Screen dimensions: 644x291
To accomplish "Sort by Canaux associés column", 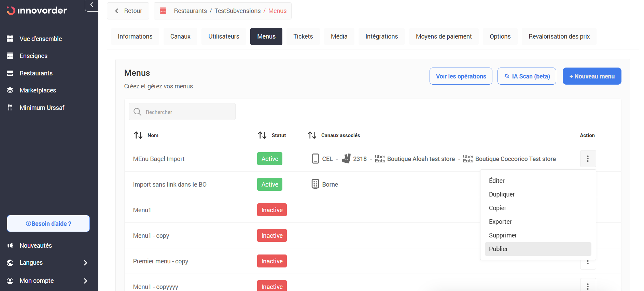I will (312, 135).
